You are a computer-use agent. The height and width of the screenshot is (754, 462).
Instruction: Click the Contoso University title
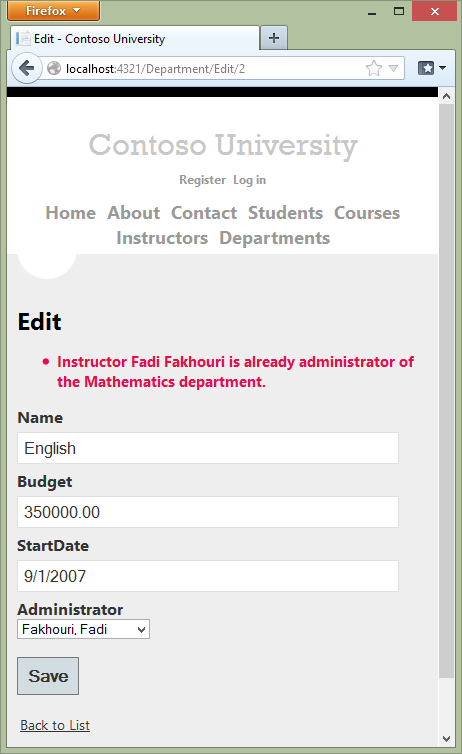point(223,145)
